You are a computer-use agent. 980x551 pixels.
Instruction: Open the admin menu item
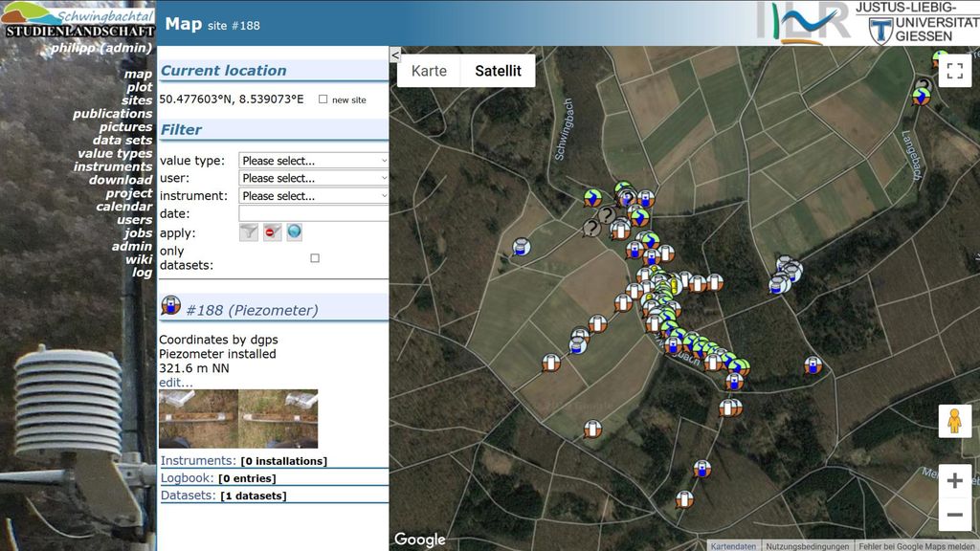click(x=132, y=246)
